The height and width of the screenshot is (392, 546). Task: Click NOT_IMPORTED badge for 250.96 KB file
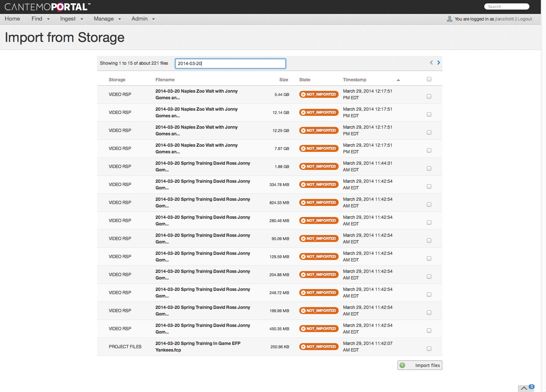319,347
